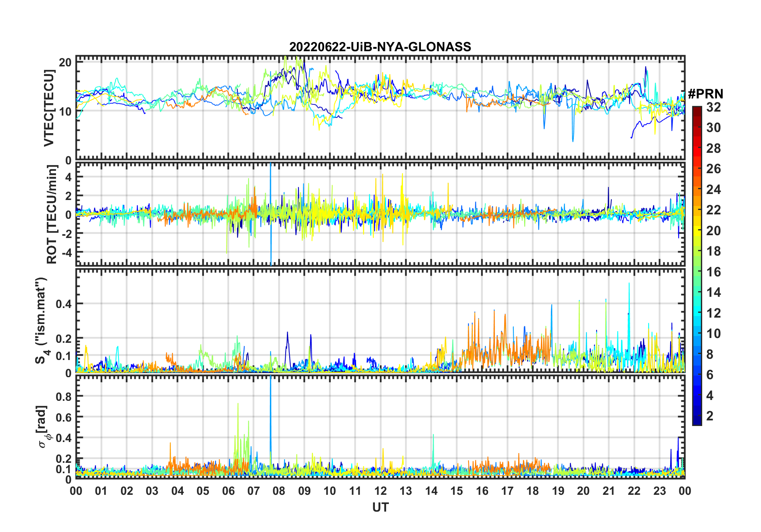The width and height of the screenshot is (761, 532).
Task: Click colorbar tick label 16
Action: (713, 272)
